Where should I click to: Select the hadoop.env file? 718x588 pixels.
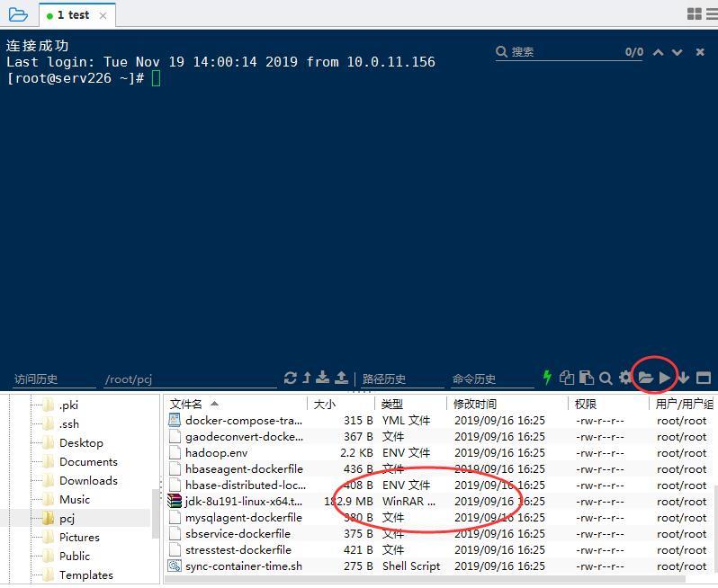[x=217, y=453]
